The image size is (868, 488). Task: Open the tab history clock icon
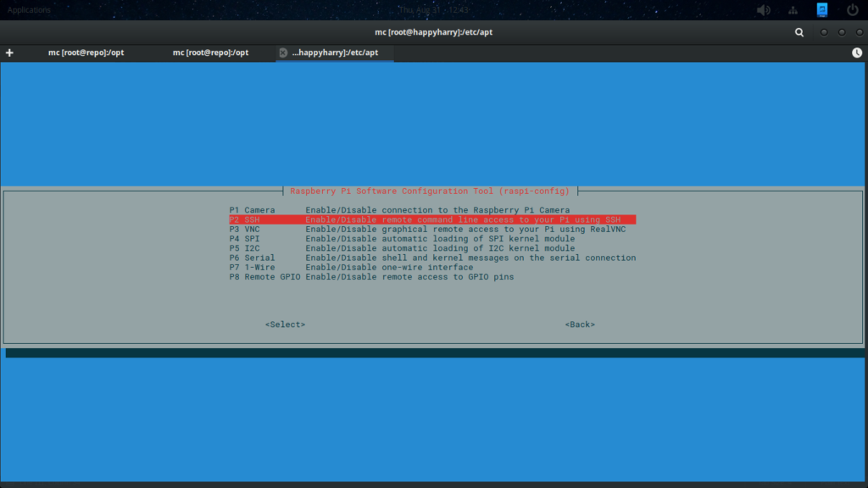pos(857,53)
